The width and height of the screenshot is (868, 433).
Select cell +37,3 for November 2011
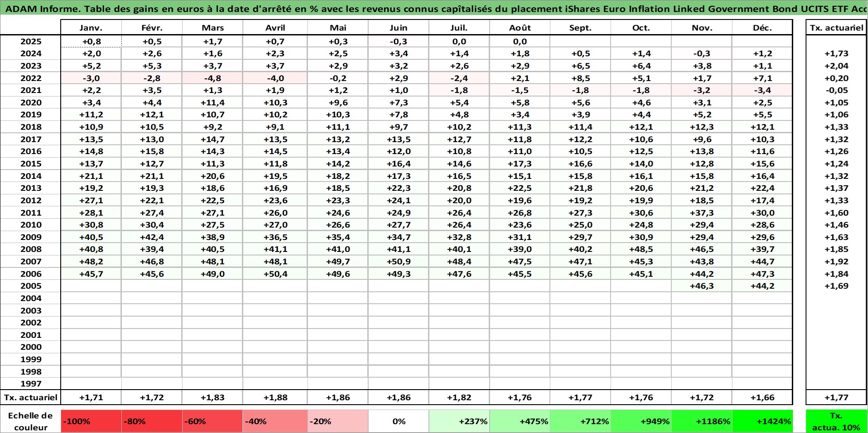(702, 213)
